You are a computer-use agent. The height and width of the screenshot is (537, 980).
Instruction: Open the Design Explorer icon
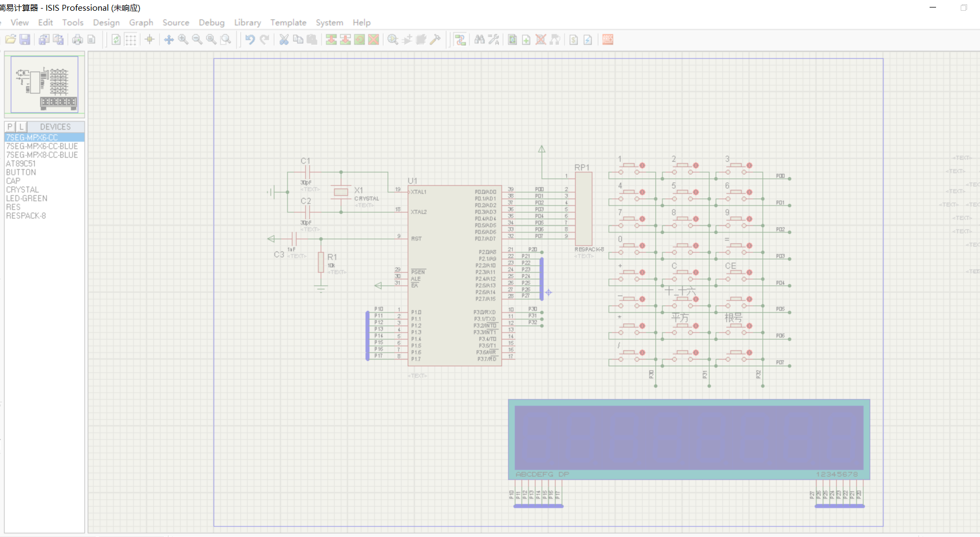(x=513, y=40)
